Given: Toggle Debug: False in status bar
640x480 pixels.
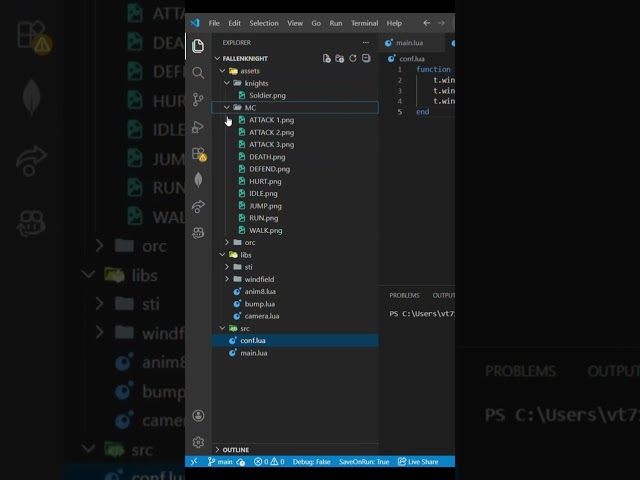Looking at the screenshot, I should click(x=311, y=462).
